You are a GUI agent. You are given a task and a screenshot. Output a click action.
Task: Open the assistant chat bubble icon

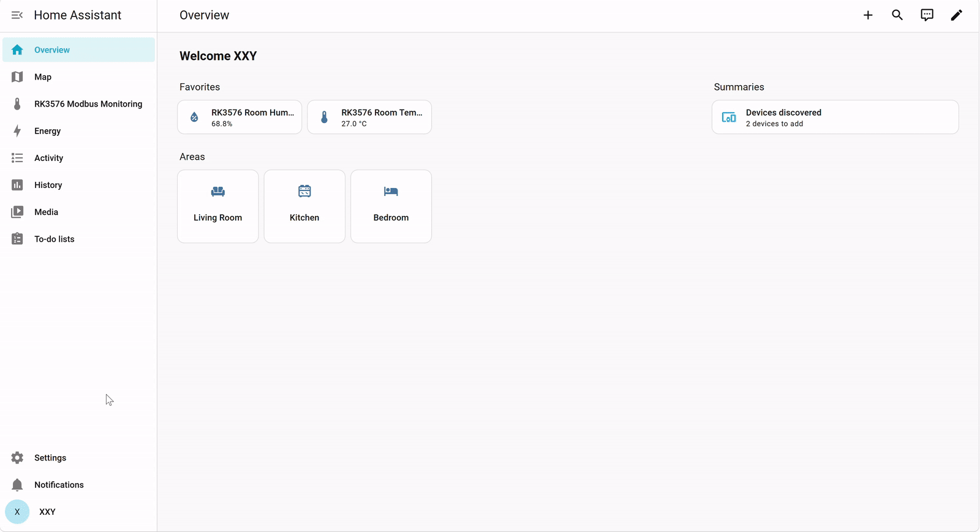(927, 15)
